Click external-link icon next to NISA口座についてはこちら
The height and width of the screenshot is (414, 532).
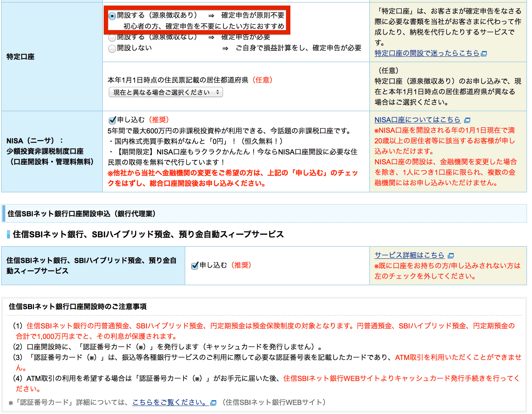467,120
